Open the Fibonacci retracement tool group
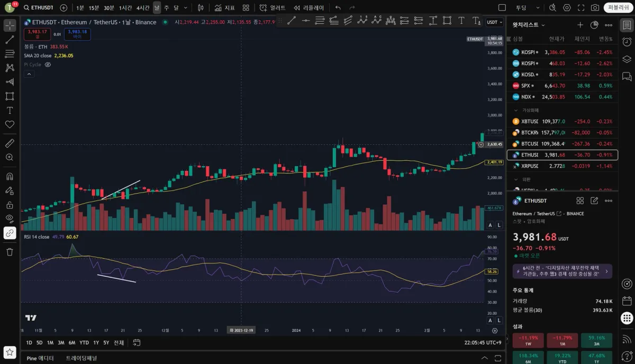635x364 pixels. [x=10, y=53]
